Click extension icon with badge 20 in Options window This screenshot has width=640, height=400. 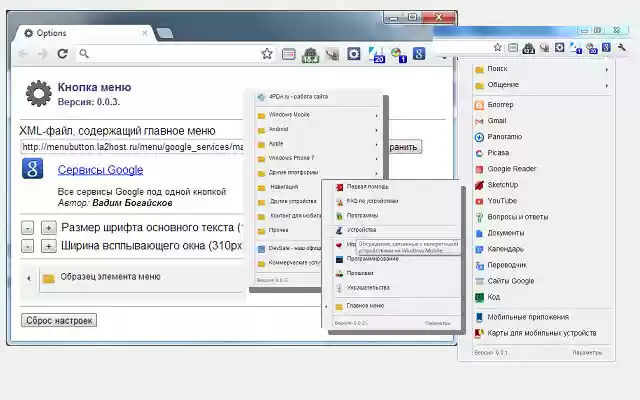coord(376,55)
